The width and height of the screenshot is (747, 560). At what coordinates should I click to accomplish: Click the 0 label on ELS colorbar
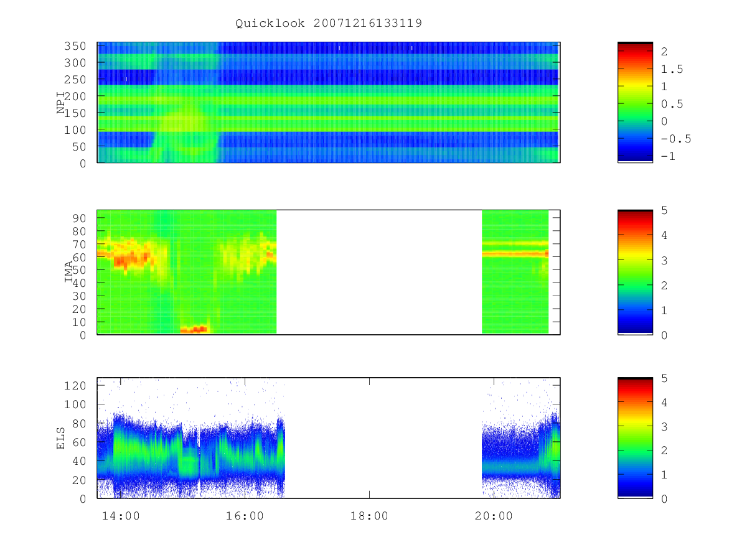664,498
